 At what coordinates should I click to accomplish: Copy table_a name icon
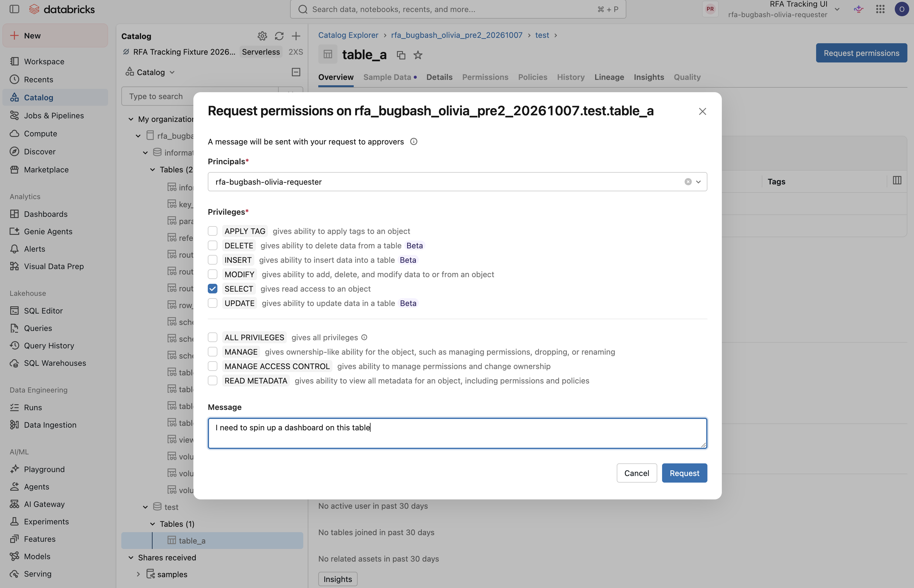tap(401, 55)
